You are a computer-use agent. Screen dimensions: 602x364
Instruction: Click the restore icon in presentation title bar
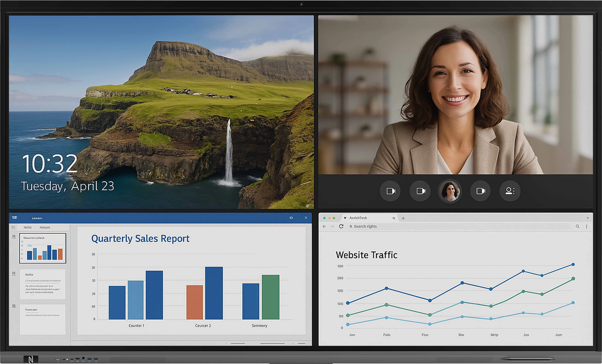(291, 218)
